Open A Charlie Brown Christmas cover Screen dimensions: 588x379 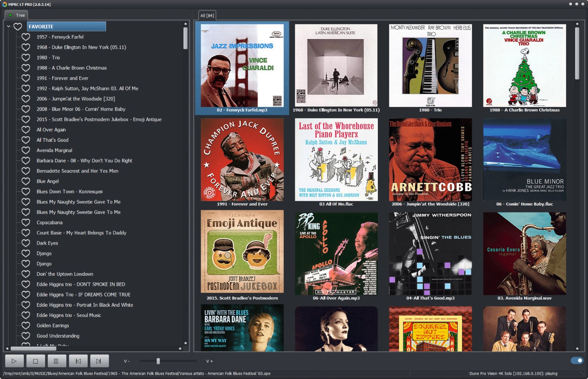pos(525,66)
